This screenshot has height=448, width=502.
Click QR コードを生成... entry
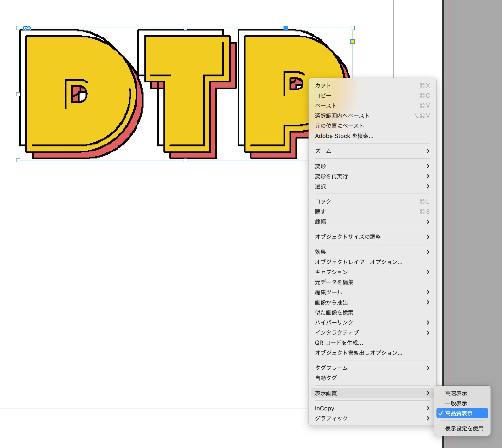click(x=339, y=343)
